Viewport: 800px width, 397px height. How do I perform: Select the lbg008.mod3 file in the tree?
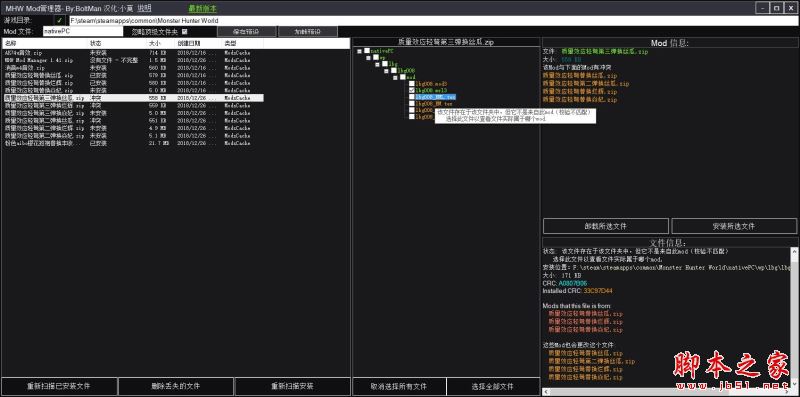(x=431, y=83)
